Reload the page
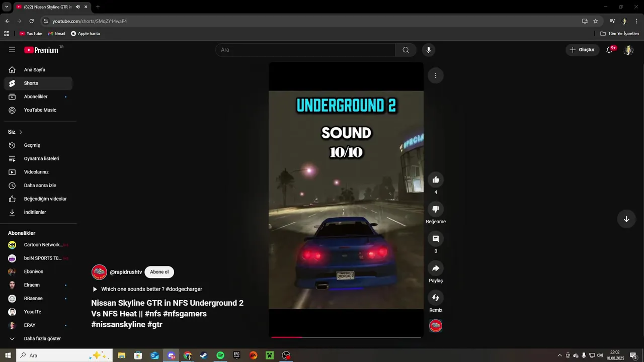Viewport: 644px width, 362px height. tap(31, 21)
